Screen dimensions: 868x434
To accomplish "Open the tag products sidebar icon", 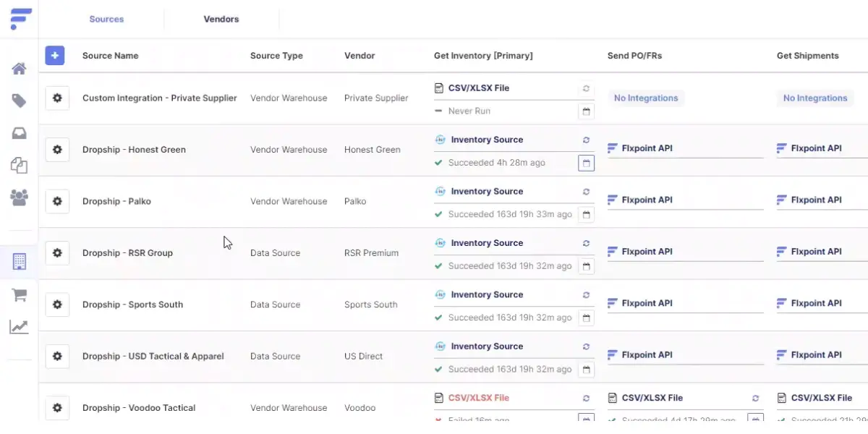I will 19,101.
